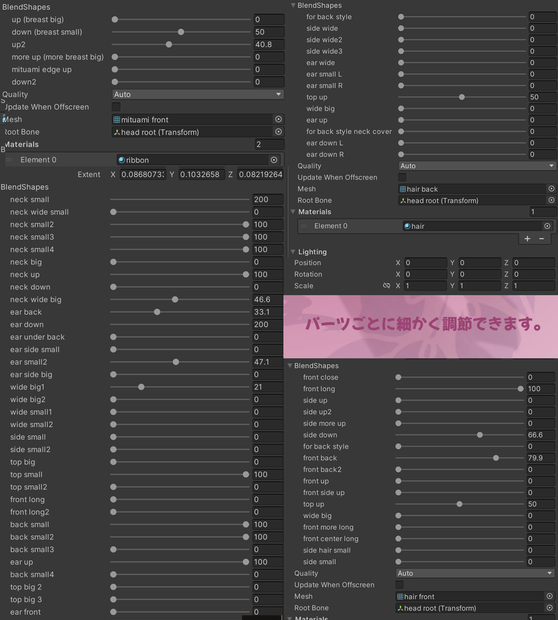
Task: Click the plus icon under Materials list
Action: 527,238
